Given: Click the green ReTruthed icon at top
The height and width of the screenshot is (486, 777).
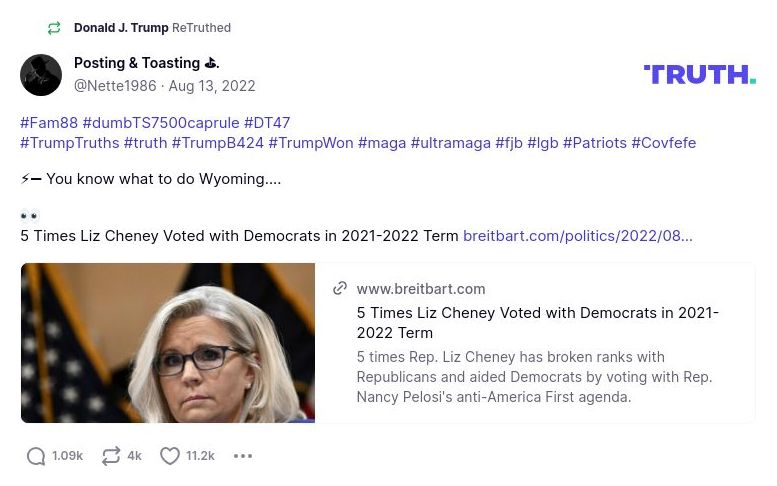Looking at the screenshot, I should (x=54, y=28).
